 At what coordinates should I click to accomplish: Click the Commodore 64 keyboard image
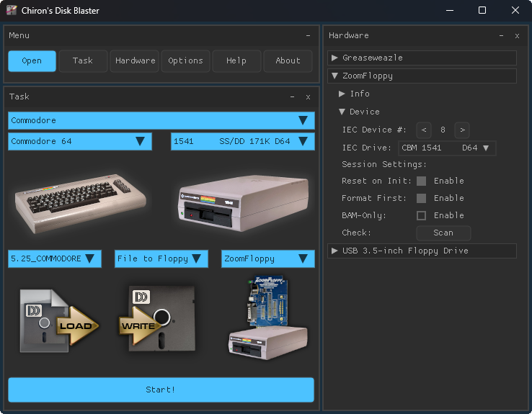tap(81, 203)
